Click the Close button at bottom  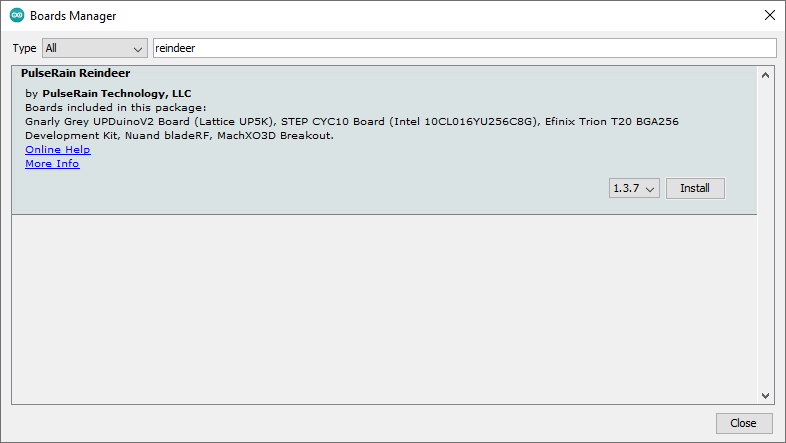pos(743,423)
